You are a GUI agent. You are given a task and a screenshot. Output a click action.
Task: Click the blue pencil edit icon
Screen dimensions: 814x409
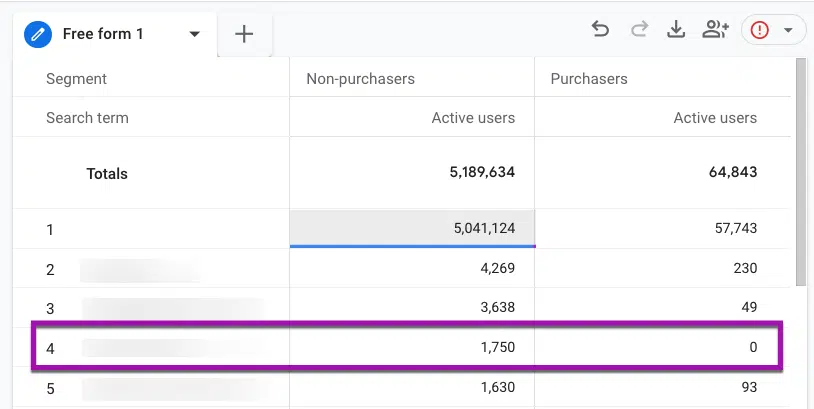coord(38,34)
